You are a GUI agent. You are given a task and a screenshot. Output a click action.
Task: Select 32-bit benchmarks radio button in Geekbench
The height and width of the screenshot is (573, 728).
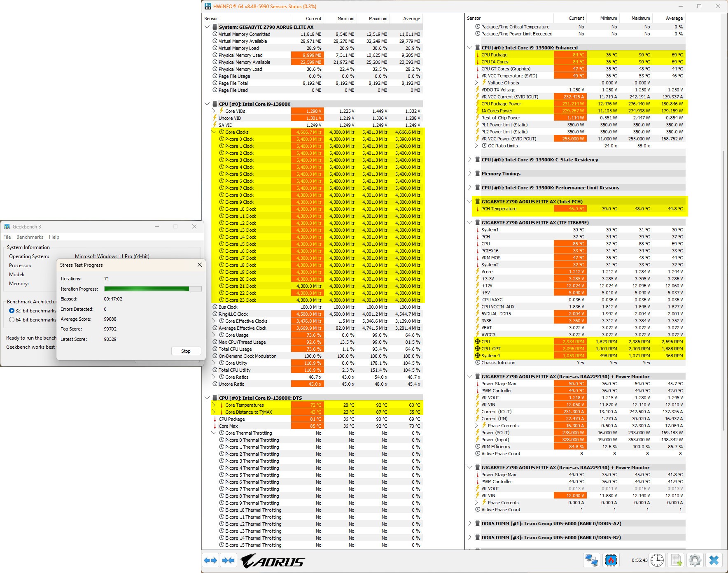[12, 311]
